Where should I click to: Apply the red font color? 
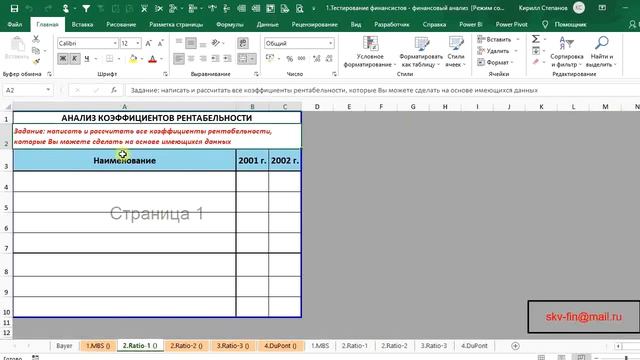coord(153,59)
